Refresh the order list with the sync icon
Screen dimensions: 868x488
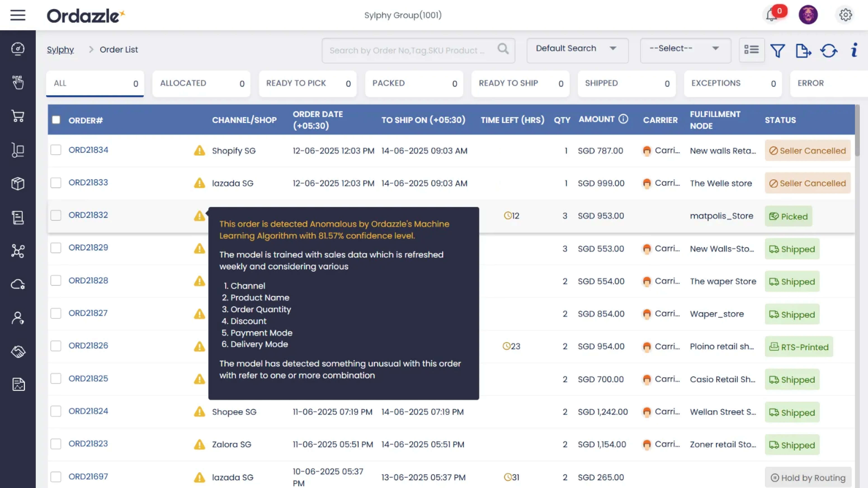(x=829, y=51)
